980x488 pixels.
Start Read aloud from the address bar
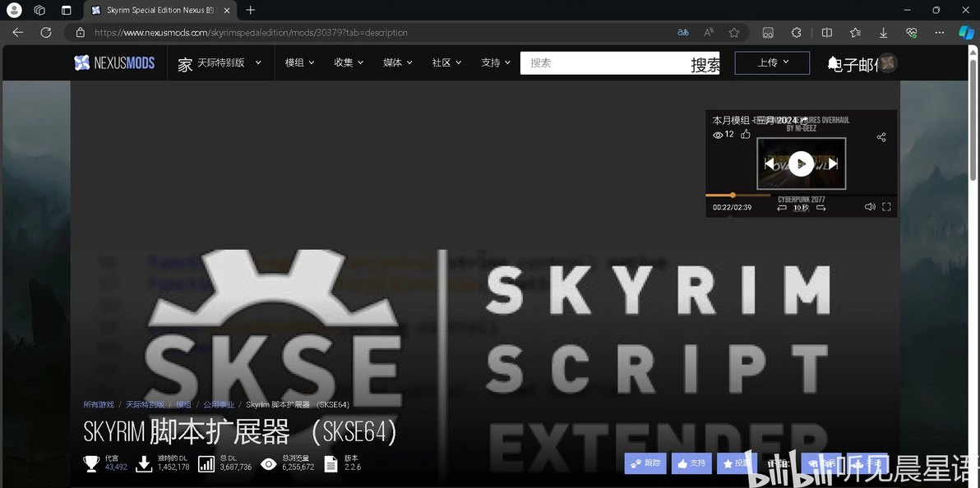click(x=709, y=33)
